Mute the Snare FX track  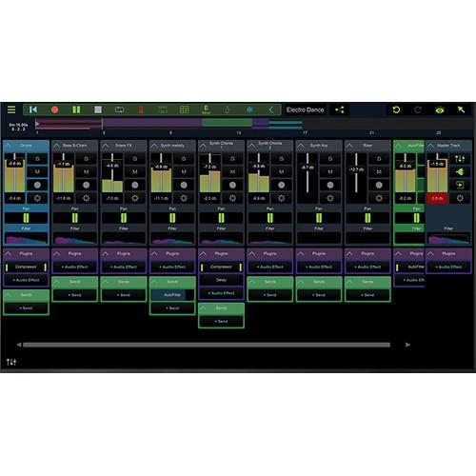[x=135, y=171]
